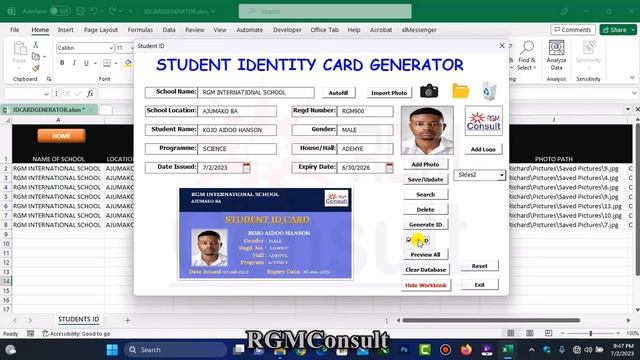This screenshot has height=360, width=640.
Task: Toggle the AutoSave switch
Action: (x=60, y=11)
